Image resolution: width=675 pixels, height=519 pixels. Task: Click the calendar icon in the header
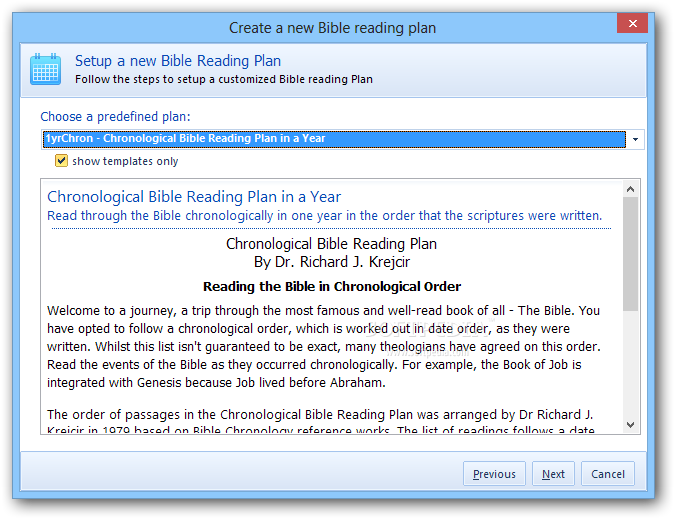pos(46,69)
